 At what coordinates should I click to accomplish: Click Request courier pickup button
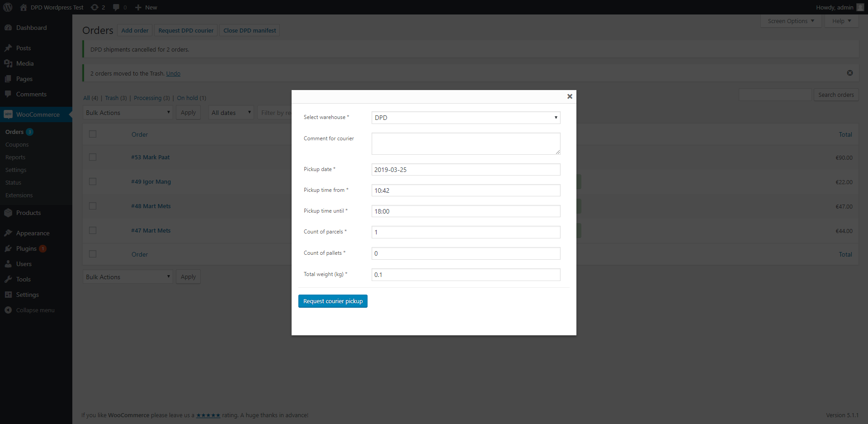click(333, 301)
